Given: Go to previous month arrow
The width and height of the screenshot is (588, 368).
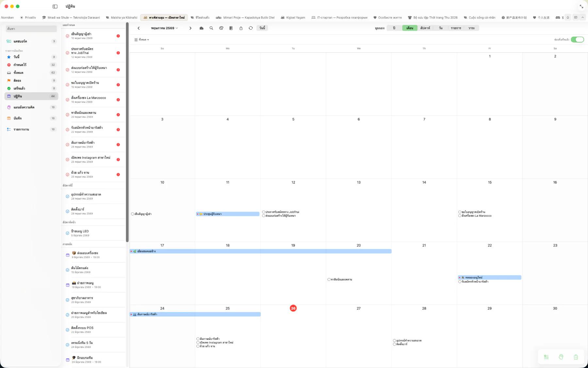Looking at the screenshot, I should [139, 28].
